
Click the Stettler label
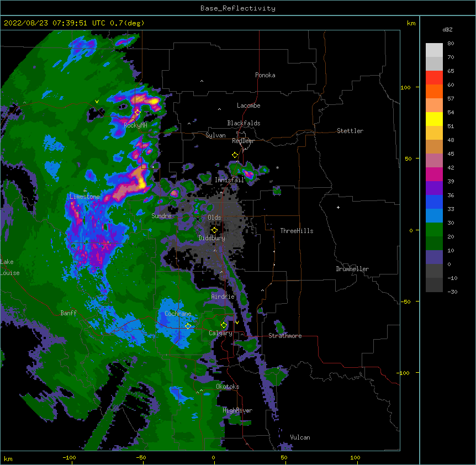click(350, 131)
